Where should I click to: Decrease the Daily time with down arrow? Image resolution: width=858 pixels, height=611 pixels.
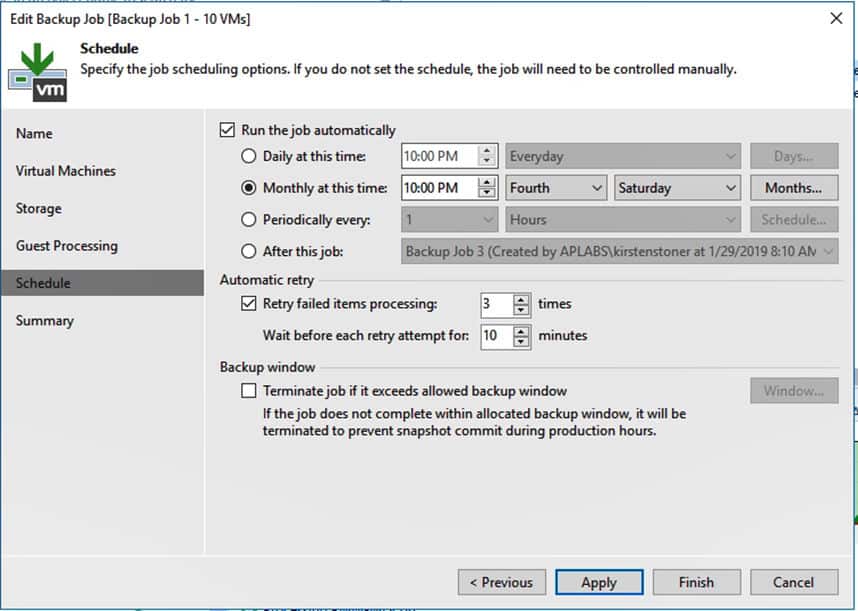(x=486, y=162)
